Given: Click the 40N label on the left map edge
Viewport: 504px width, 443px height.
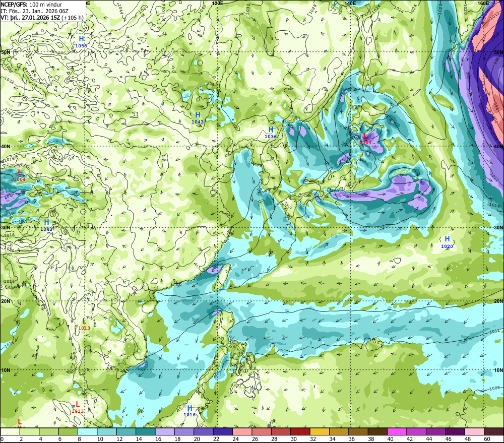Looking at the screenshot, I should (6, 146).
